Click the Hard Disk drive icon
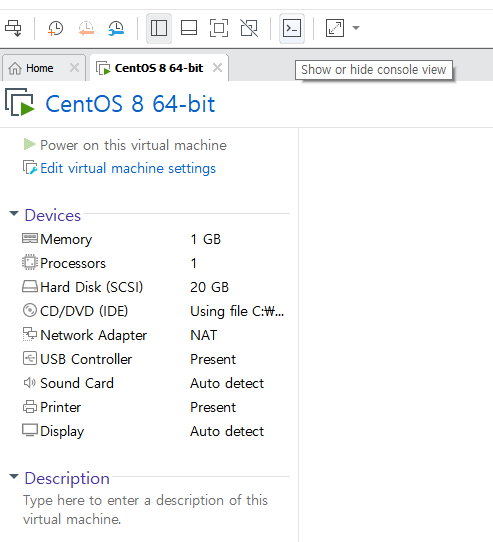The height and width of the screenshot is (542, 493). 30,287
